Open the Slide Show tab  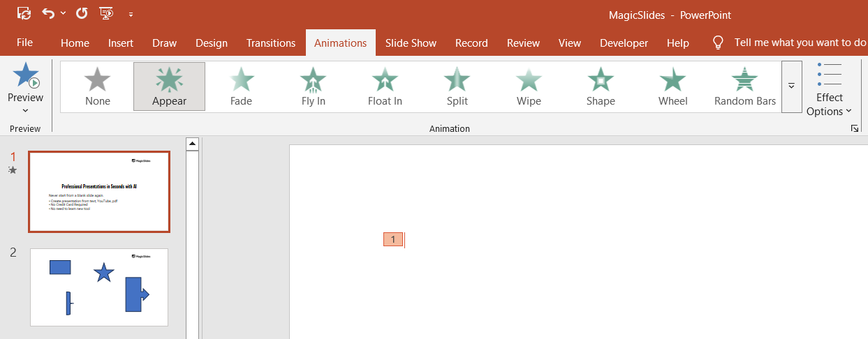pyautogui.click(x=411, y=43)
